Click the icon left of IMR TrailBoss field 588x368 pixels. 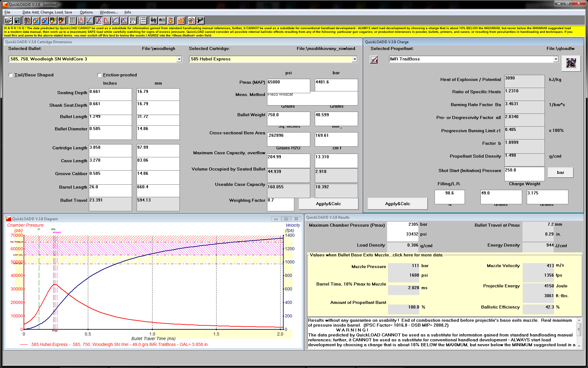374,59
